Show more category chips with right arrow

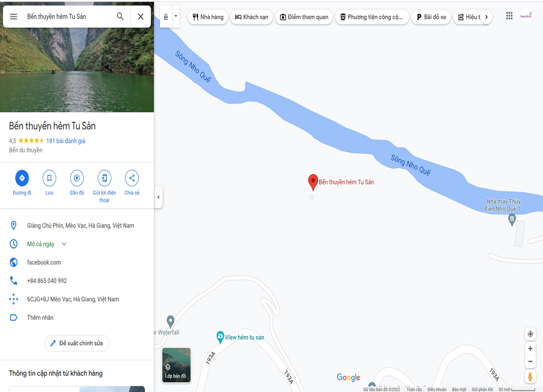click(x=486, y=17)
